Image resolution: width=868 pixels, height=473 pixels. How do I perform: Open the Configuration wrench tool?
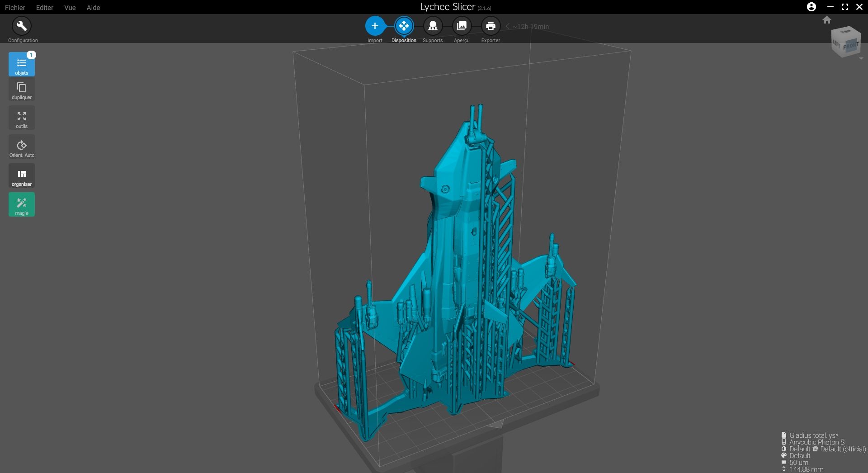tap(21, 26)
